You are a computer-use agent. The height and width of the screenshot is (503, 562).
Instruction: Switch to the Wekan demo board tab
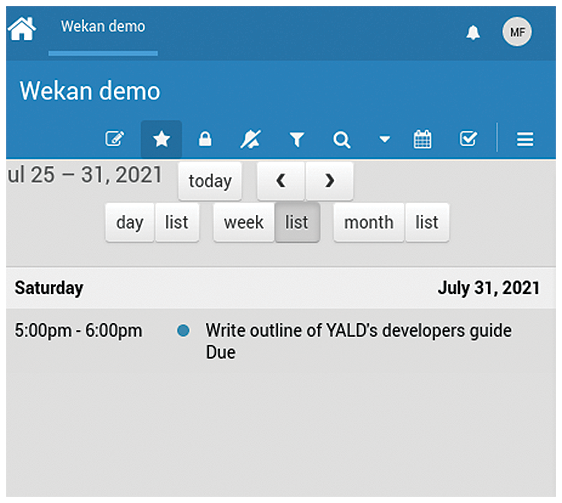tap(103, 27)
